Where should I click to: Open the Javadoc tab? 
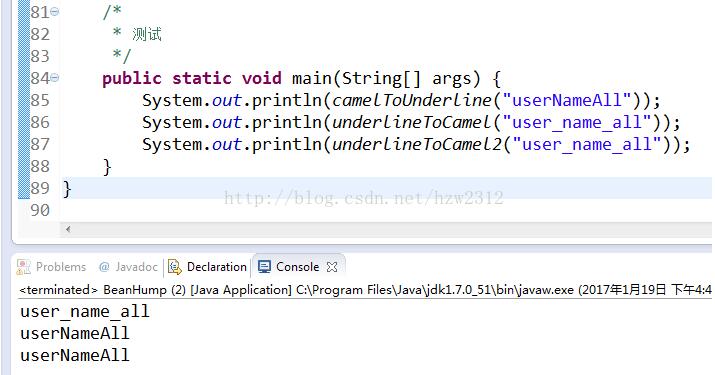pyautogui.click(x=136, y=267)
